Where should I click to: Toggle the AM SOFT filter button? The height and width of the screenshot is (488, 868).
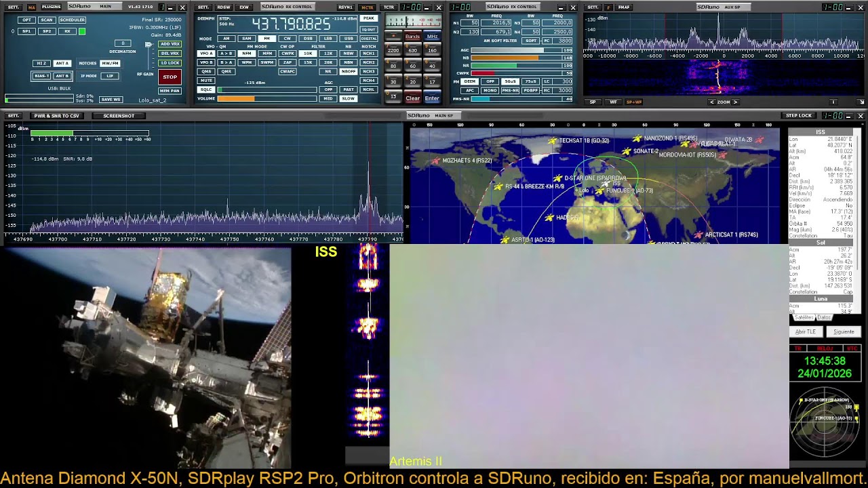[x=531, y=41]
